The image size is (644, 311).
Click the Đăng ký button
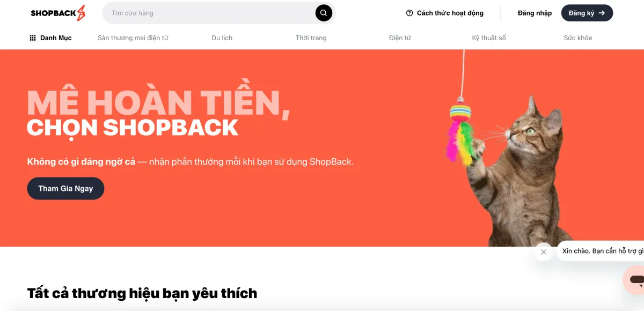pyautogui.click(x=587, y=13)
